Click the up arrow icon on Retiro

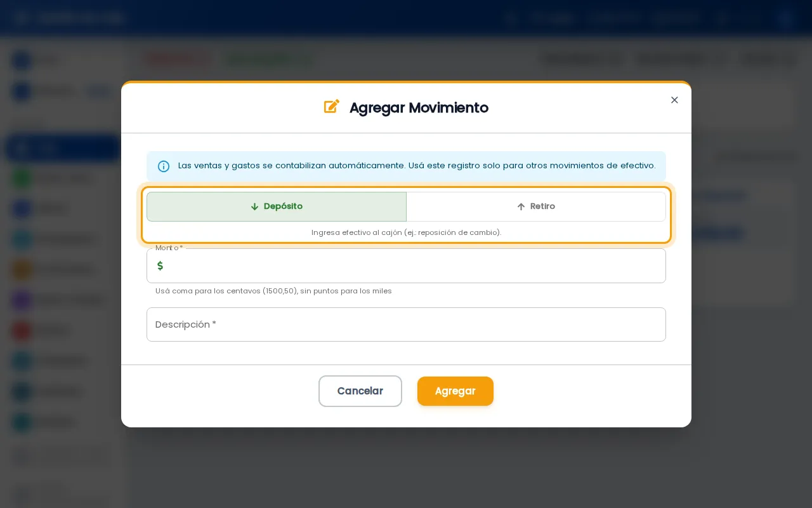[x=521, y=206]
